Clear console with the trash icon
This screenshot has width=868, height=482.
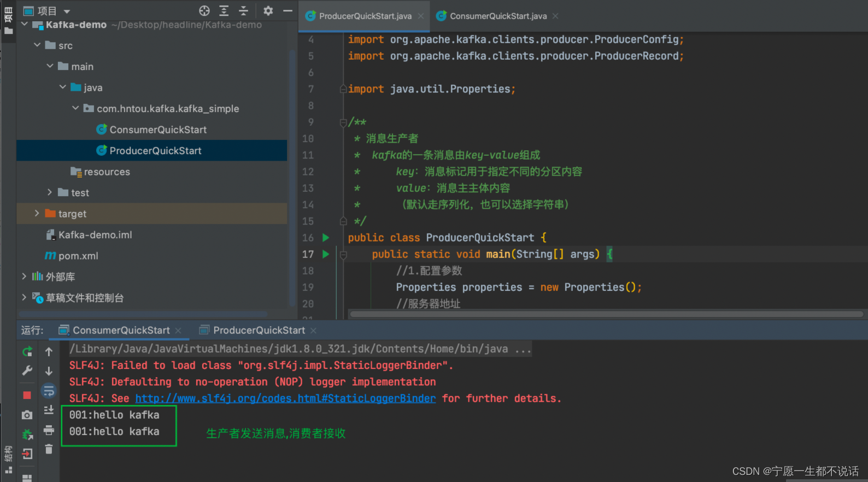pos(49,449)
